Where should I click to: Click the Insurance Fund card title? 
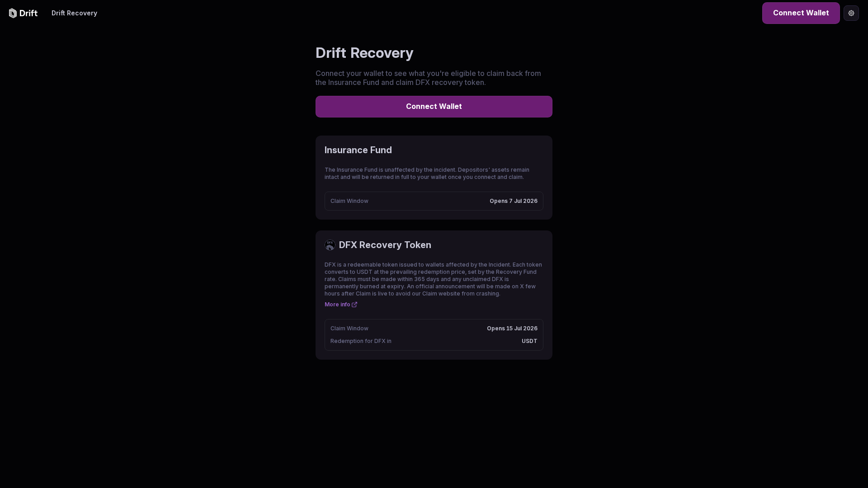pos(358,150)
